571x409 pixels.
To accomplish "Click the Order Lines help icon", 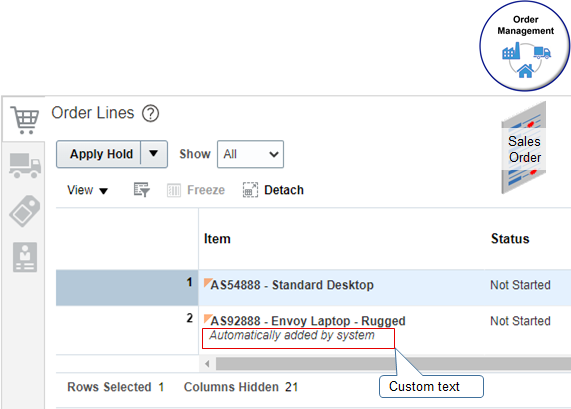I will [x=150, y=113].
